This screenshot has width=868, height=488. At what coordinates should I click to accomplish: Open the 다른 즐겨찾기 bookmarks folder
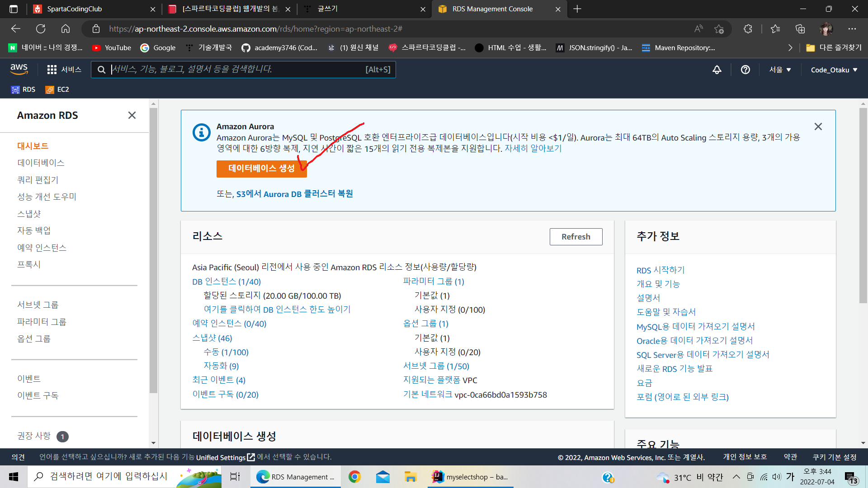tap(834, 48)
